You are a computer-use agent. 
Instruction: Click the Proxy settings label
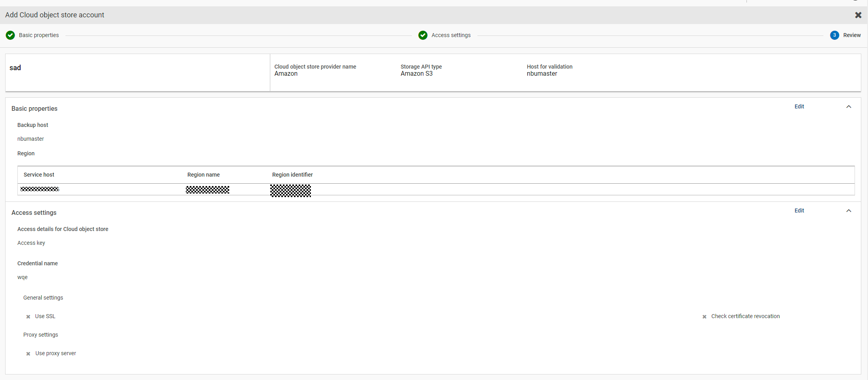click(x=41, y=335)
